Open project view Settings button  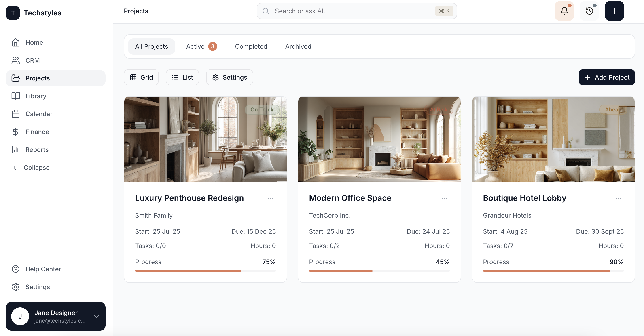coord(229,77)
